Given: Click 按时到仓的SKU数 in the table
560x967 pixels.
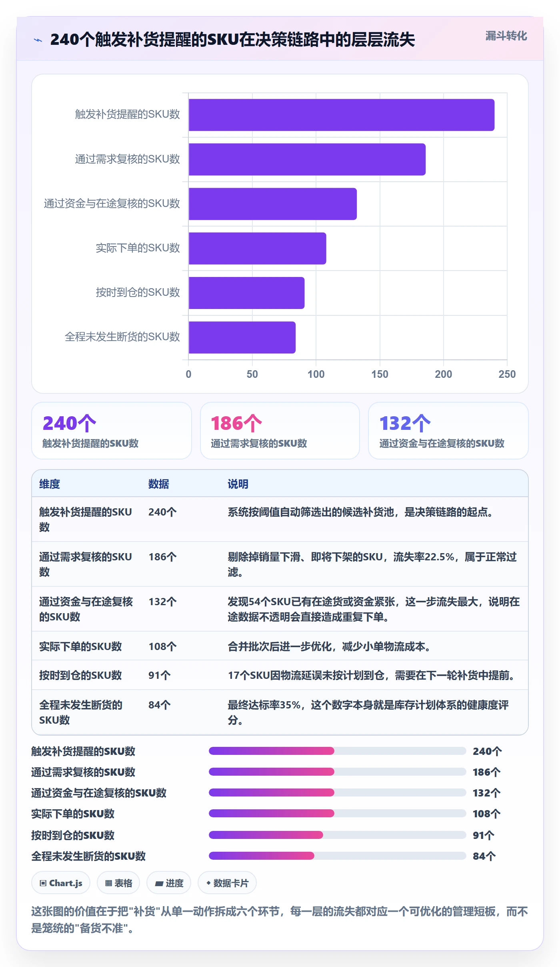Looking at the screenshot, I should (80, 675).
